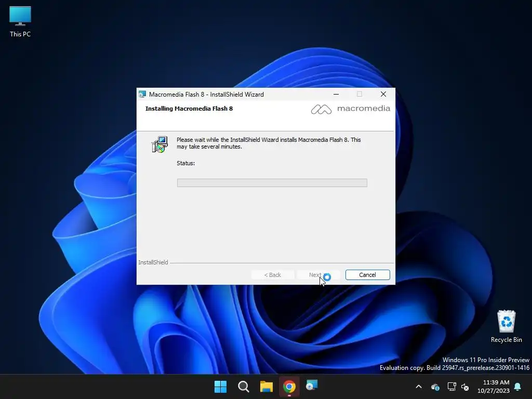Click the greyed-out Next button

click(318, 275)
